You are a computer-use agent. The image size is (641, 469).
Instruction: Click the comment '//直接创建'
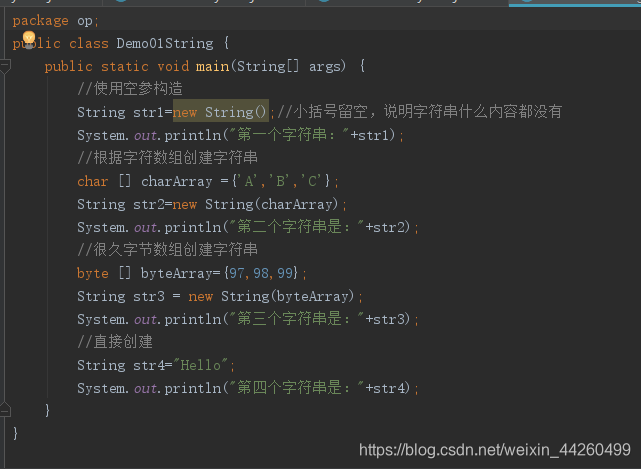point(115,342)
